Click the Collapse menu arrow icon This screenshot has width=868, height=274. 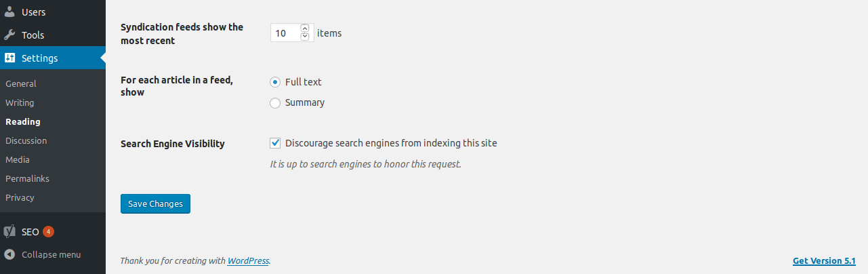coord(10,254)
